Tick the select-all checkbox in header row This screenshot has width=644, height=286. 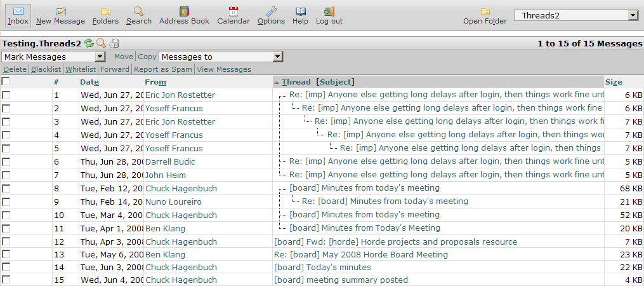pyautogui.click(x=6, y=81)
